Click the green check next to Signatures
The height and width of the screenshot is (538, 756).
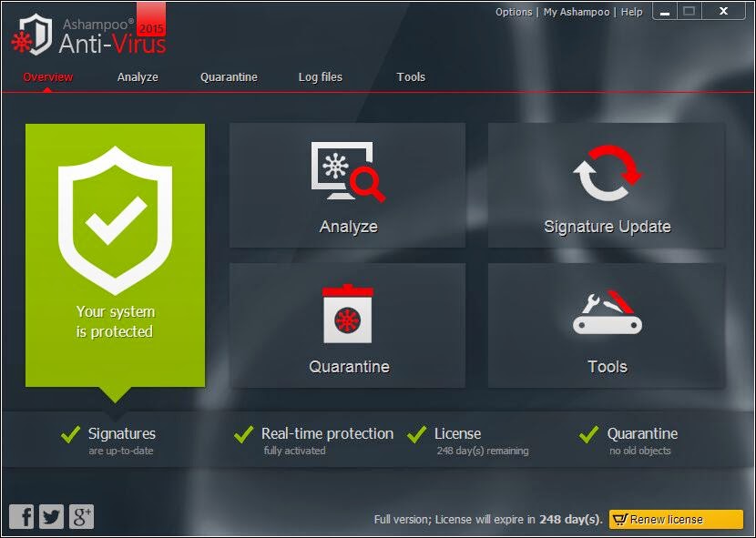71,434
